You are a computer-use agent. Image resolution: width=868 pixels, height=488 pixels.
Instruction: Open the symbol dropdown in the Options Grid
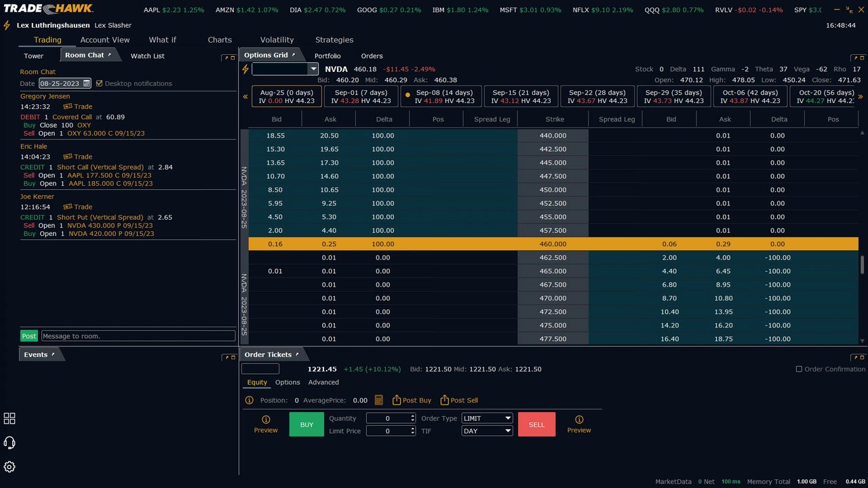click(x=313, y=68)
